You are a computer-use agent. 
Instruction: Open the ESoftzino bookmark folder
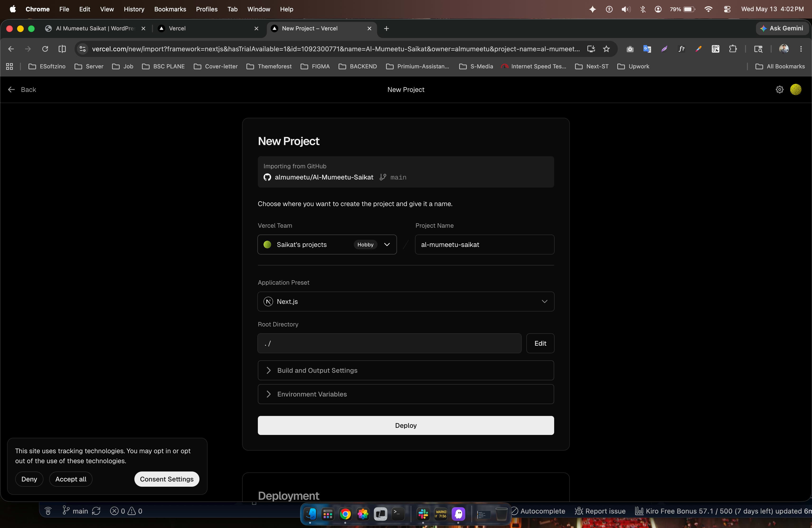pyautogui.click(x=47, y=66)
